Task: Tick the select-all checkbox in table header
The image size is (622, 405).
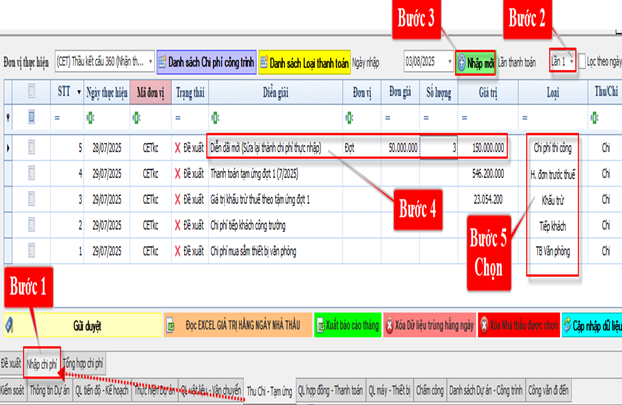Action: [34, 92]
